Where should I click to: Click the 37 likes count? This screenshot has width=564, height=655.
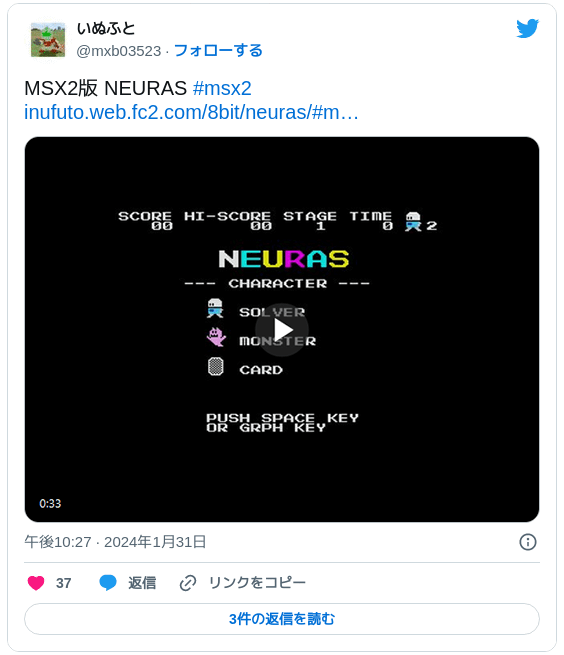pos(64,583)
